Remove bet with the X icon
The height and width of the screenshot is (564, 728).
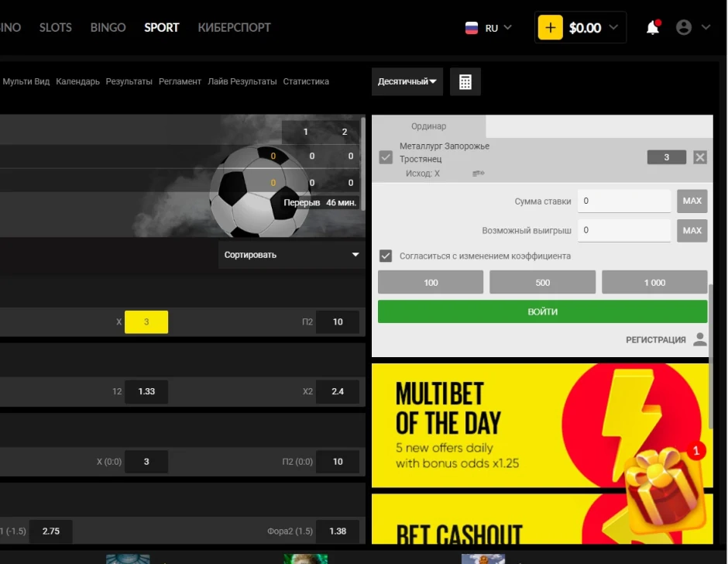tap(700, 157)
